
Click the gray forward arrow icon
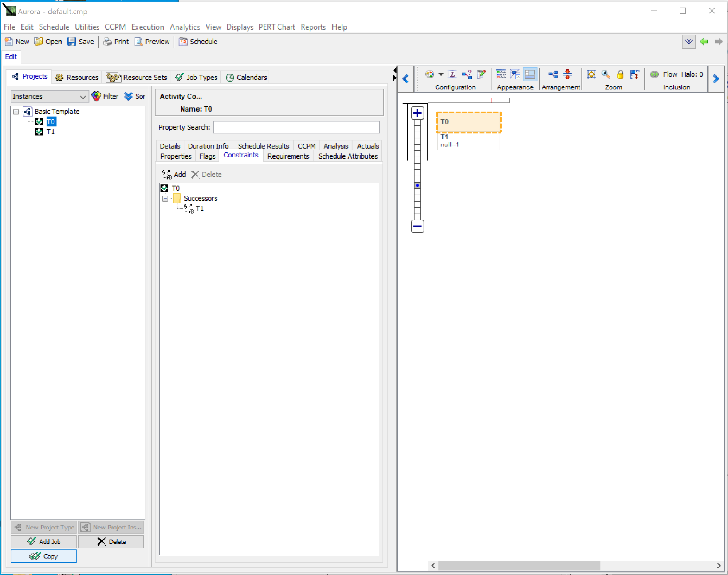point(719,42)
